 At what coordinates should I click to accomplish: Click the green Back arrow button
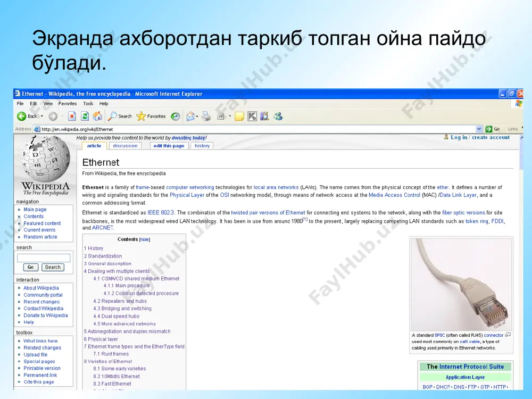[22, 117]
